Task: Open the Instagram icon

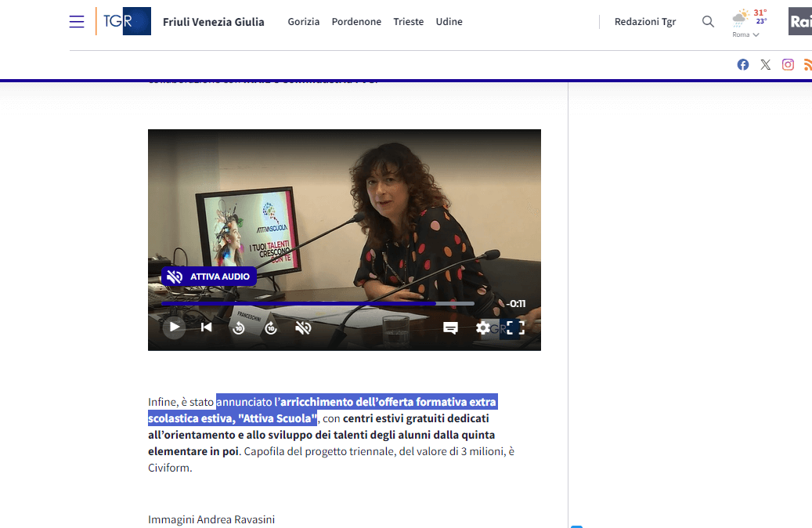Action: [x=788, y=65]
